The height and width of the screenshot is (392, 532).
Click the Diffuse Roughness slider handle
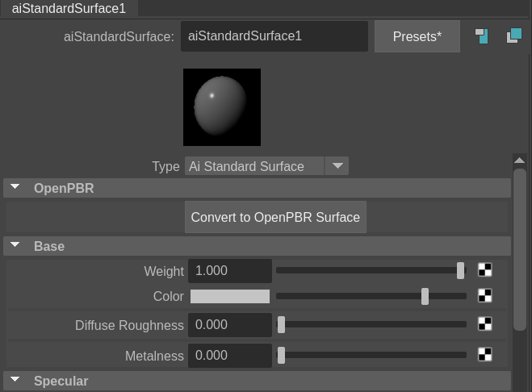[281, 324]
